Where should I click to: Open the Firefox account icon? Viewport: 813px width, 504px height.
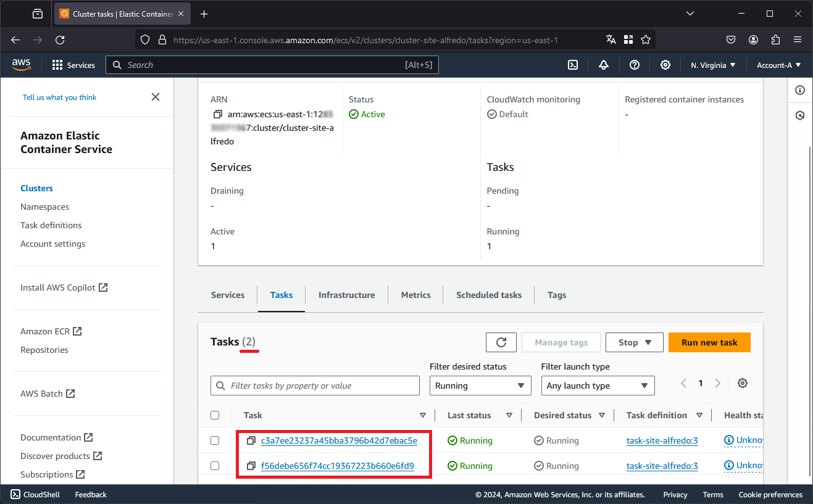click(x=753, y=39)
